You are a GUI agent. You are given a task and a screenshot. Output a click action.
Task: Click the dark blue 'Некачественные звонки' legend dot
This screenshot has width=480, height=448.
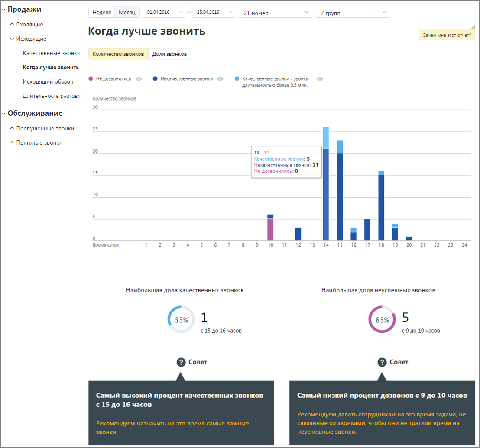155,79
